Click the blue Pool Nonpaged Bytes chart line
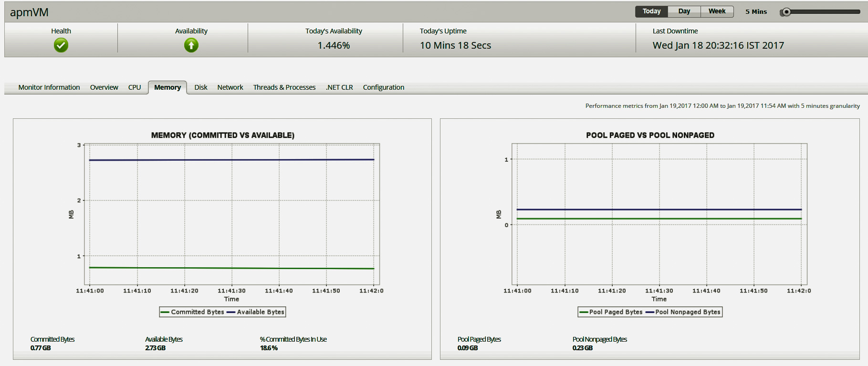This screenshot has width=868, height=366. tap(659, 209)
